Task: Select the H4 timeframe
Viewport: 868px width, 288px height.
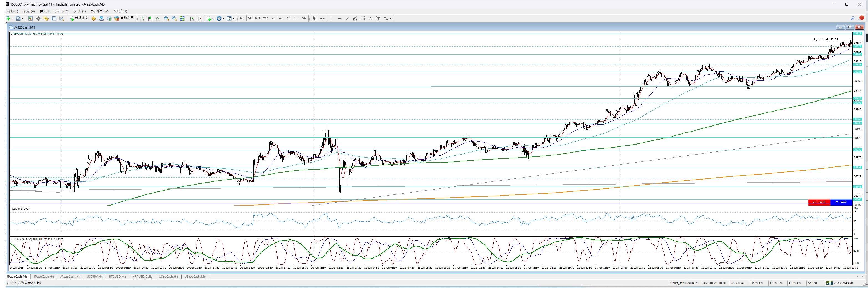Action: [281, 18]
